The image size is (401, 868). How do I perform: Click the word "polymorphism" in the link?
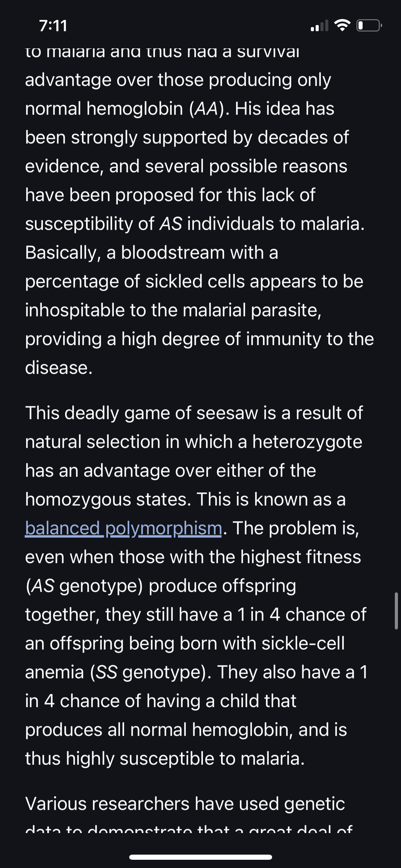pos(163,529)
